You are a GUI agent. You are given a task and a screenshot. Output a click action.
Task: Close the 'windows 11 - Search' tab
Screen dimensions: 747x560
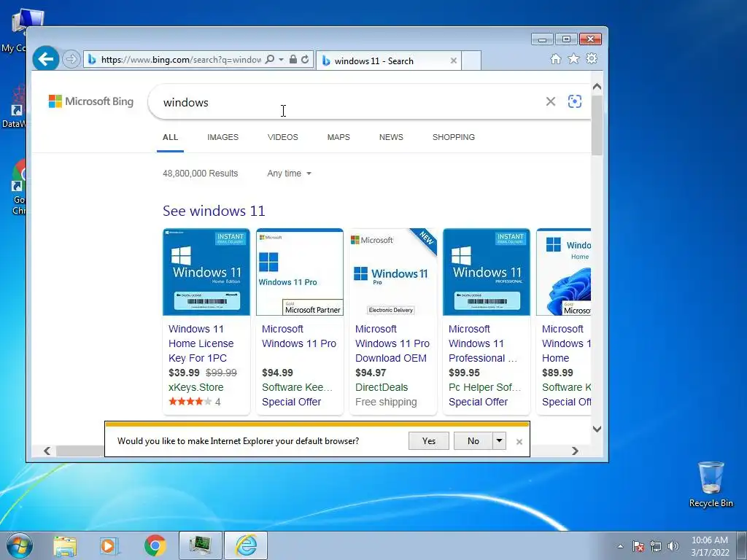[454, 61]
